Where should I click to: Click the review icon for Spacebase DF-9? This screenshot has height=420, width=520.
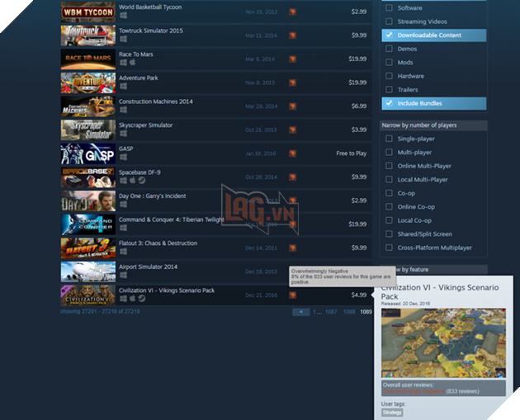pyautogui.click(x=292, y=177)
